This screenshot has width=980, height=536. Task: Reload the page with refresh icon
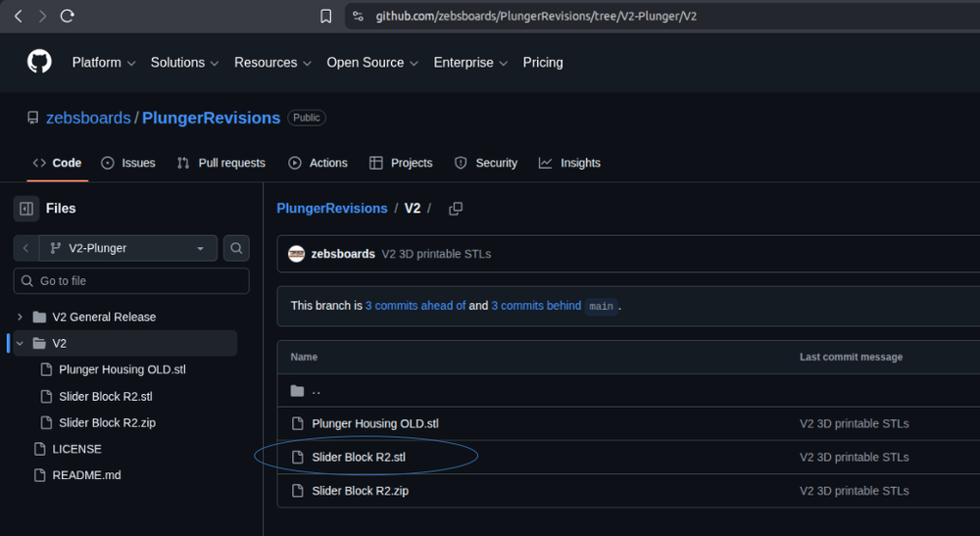tap(67, 17)
